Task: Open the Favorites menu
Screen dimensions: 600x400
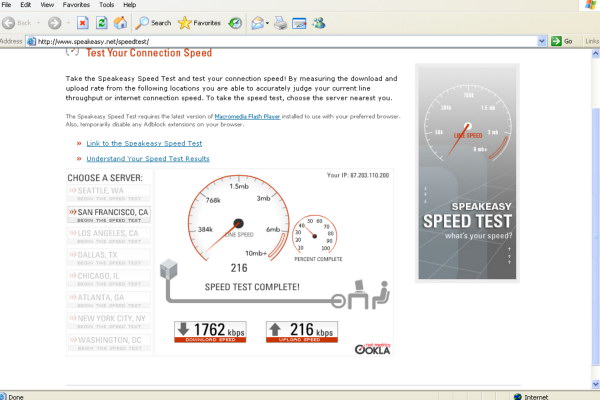Action: coord(76,5)
